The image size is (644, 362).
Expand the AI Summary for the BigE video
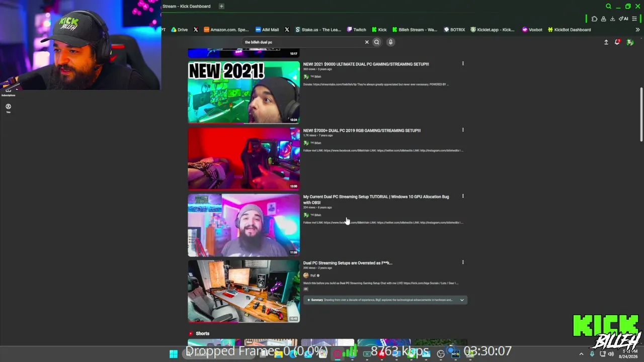[461, 300]
